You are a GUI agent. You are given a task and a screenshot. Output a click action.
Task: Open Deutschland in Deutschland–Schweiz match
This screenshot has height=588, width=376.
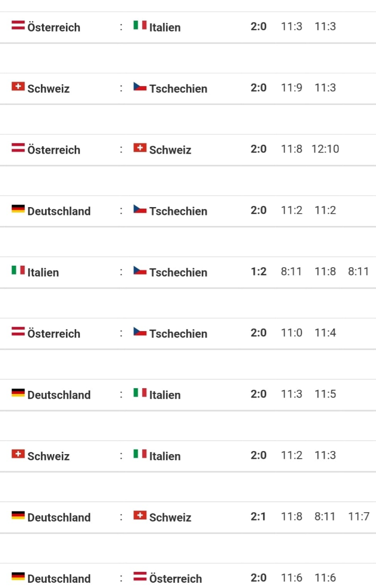click(x=59, y=517)
